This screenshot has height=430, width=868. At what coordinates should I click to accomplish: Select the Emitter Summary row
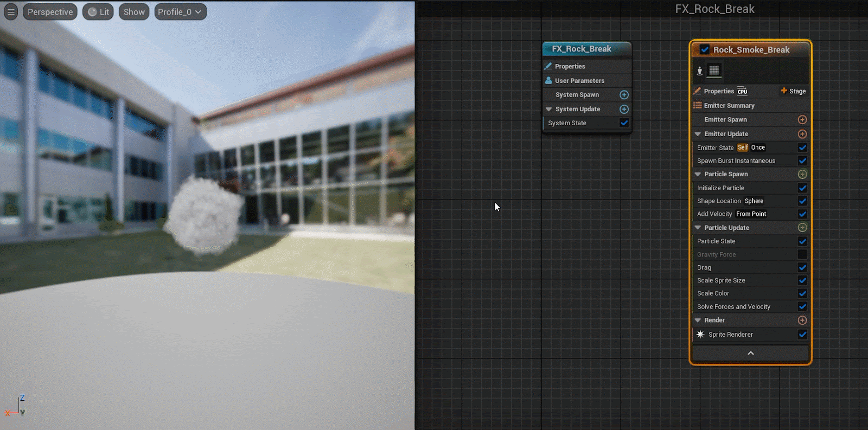pos(751,105)
